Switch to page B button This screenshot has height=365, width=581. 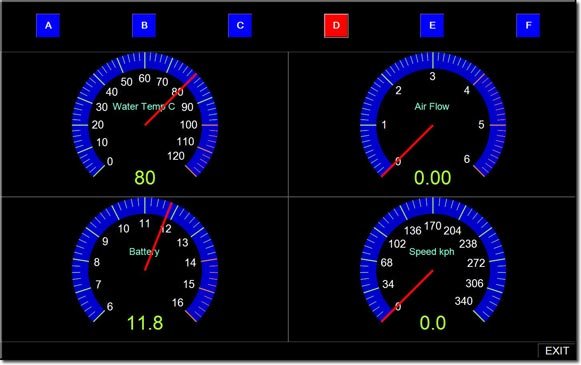click(x=144, y=26)
